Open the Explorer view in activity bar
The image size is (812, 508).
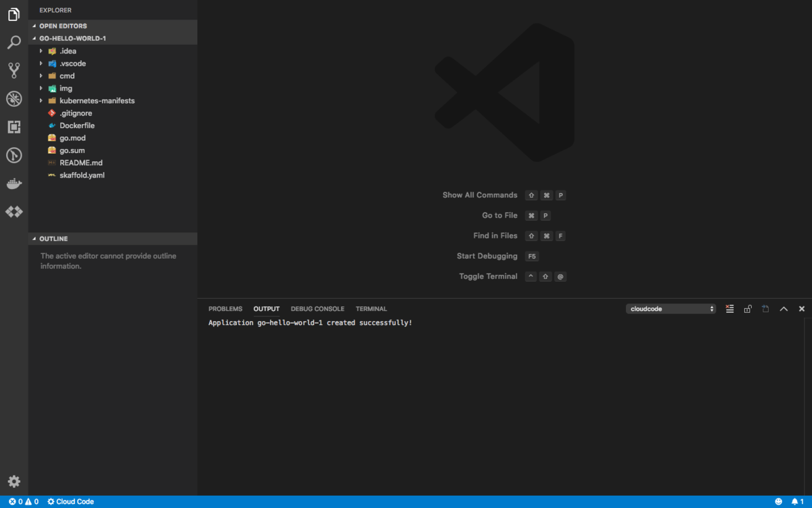14,14
